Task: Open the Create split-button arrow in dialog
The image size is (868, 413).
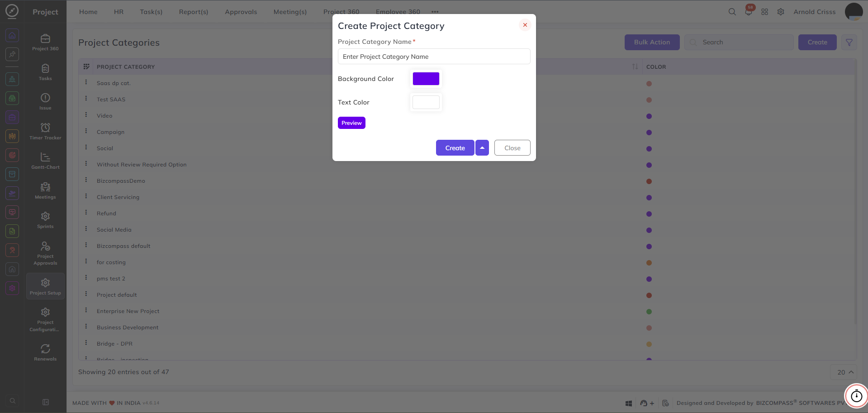Action: [482, 148]
